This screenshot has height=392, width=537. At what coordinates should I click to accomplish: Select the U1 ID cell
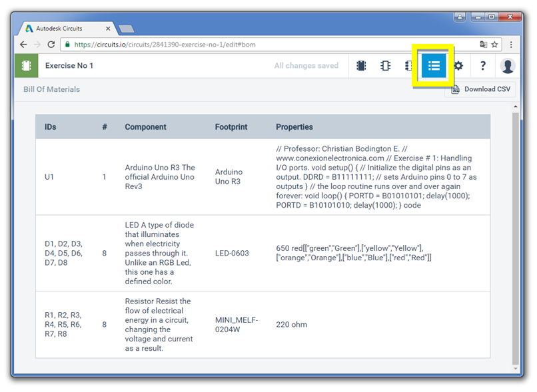click(49, 177)
